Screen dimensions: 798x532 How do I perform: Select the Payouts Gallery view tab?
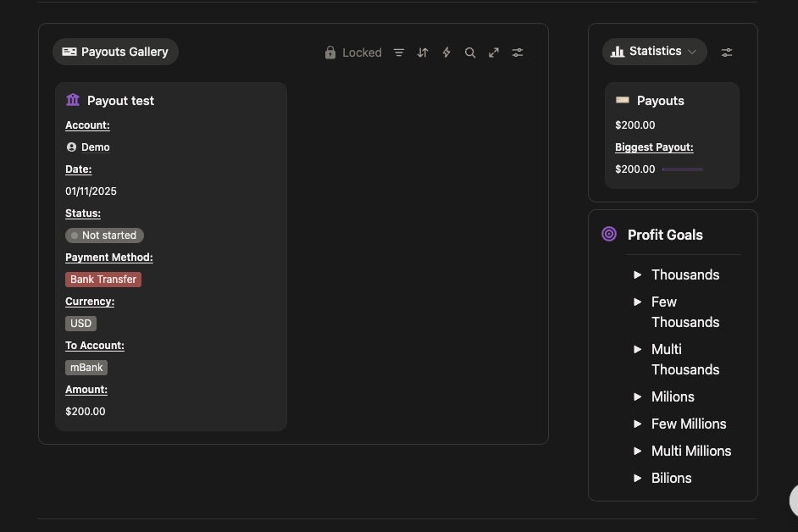115,52
